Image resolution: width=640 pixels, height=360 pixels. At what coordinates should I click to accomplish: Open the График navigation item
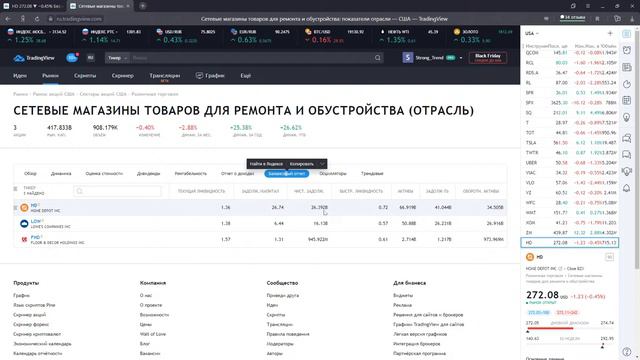click(210, 76)
